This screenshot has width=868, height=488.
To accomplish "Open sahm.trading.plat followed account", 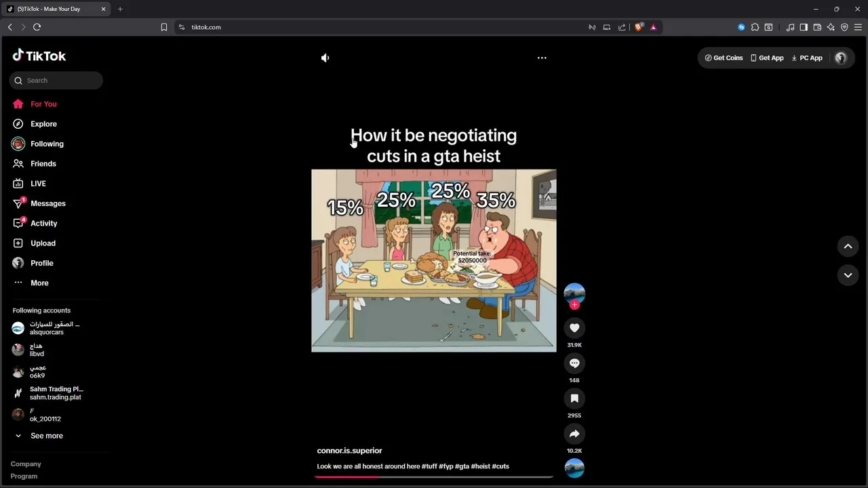I will (x=56, y=393).
